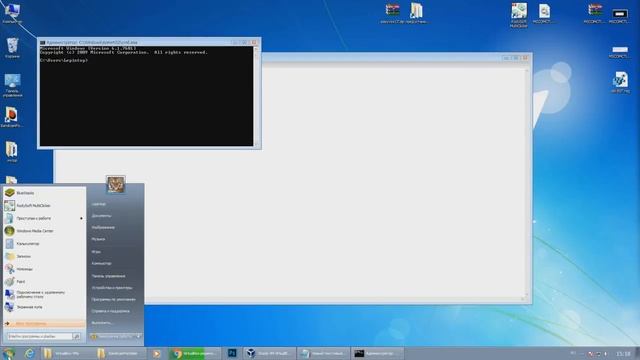Click the media player taskbar icon
Image resolution: width=640 pixels, height=360 pixels.
(156, 353)
